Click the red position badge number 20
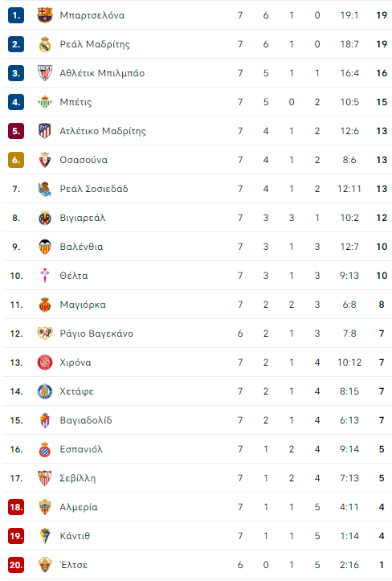Screen dimensions: 392x581 tap(16, 565)
